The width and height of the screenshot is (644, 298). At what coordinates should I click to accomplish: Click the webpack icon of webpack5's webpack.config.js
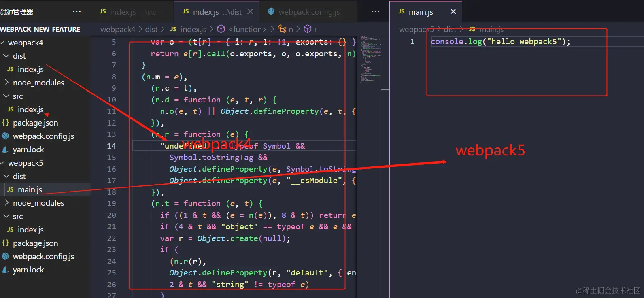coord(5,256)
